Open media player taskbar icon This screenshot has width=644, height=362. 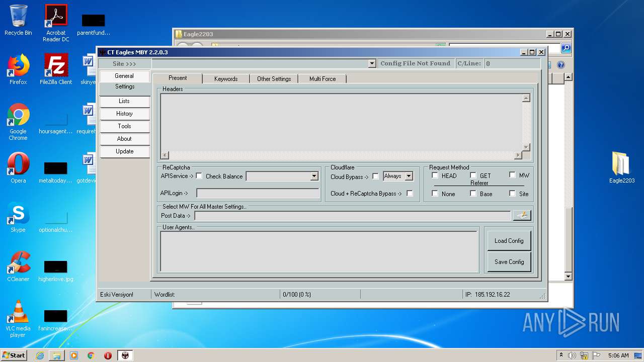point(74,355)
